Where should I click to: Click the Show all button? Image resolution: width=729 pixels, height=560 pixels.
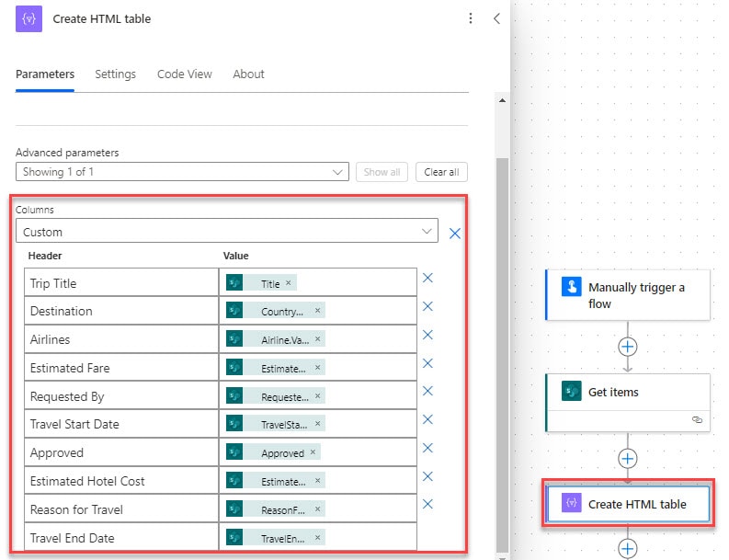382,172
